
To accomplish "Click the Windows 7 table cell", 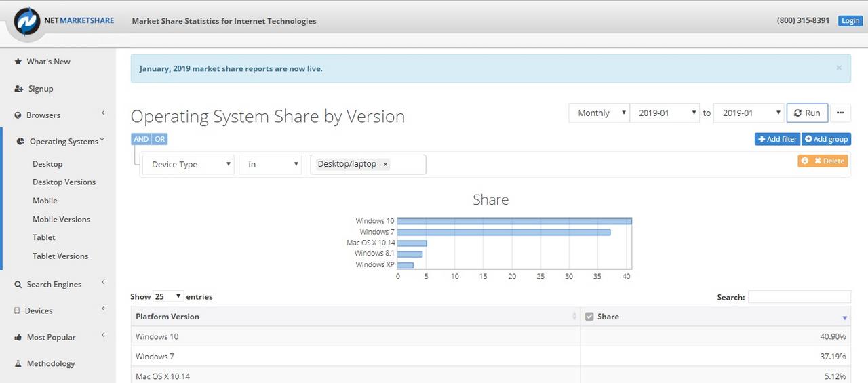I will click(x=355, y=357).
